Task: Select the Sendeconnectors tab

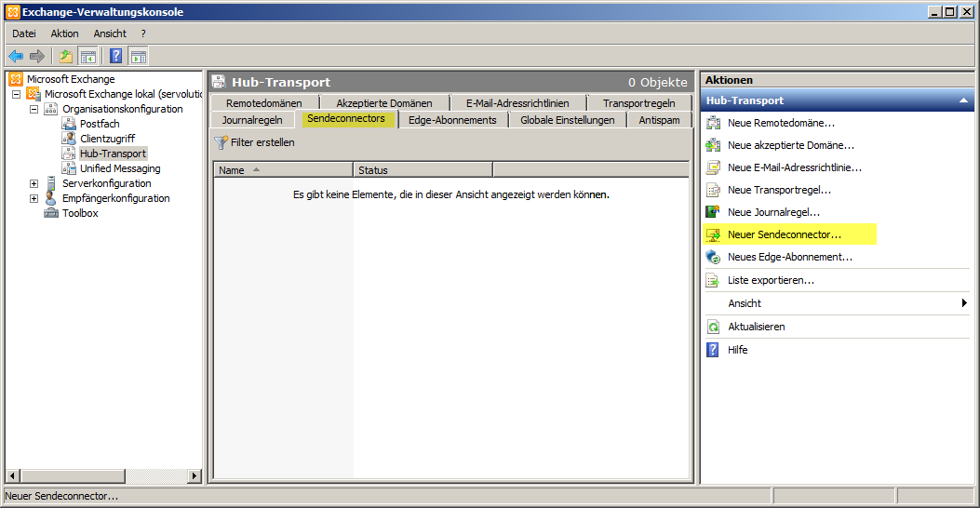Action: pos(346,119)
